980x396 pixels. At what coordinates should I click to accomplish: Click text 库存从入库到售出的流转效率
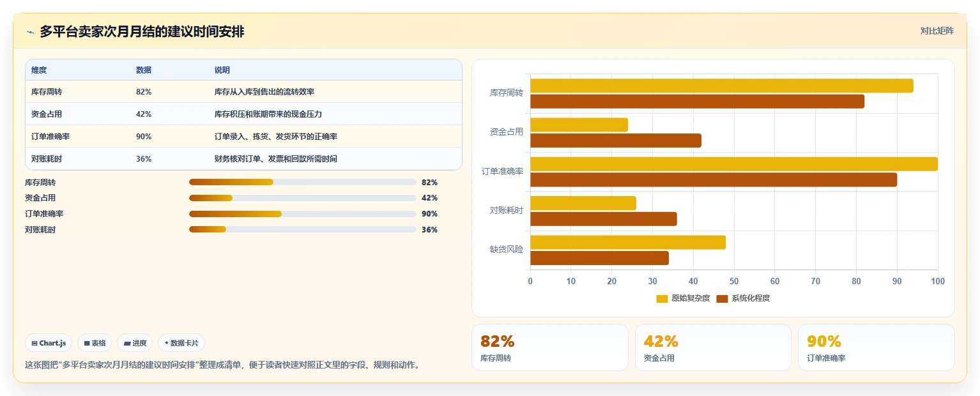(x=264, y=92)
